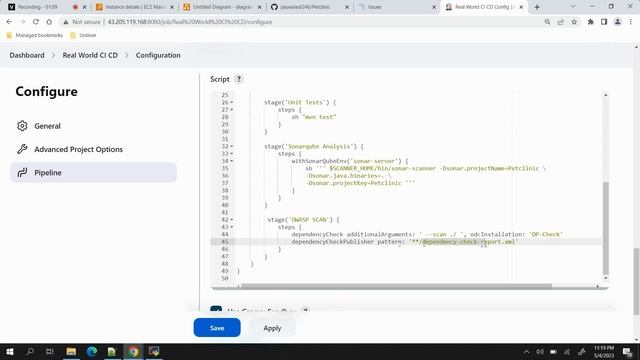Open the Windows Start menu
The width and height of the screenshot is (640, 360).
[x=10, y=351]
